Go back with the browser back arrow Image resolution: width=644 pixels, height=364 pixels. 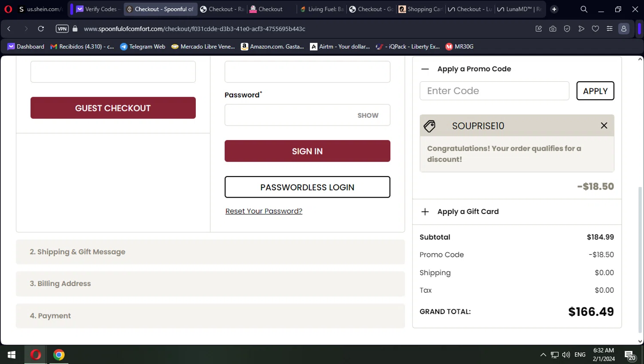pyautogui.click(x=9, y=29)
